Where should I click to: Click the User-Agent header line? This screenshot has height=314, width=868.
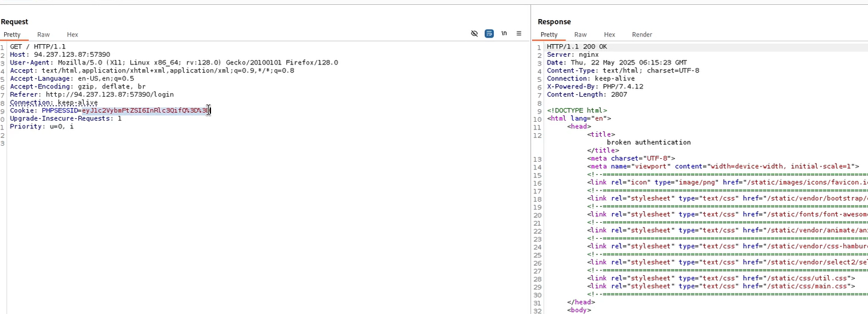(x=174, y=62)
